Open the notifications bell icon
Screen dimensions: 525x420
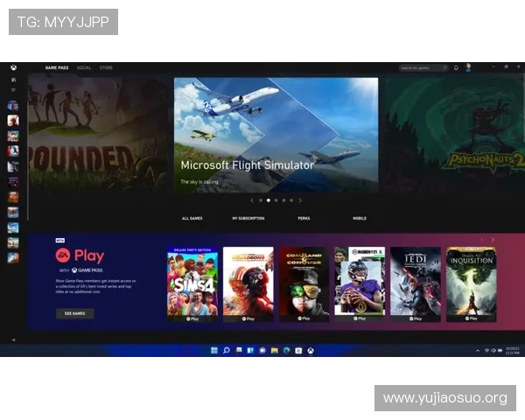[x=456, y=67]
